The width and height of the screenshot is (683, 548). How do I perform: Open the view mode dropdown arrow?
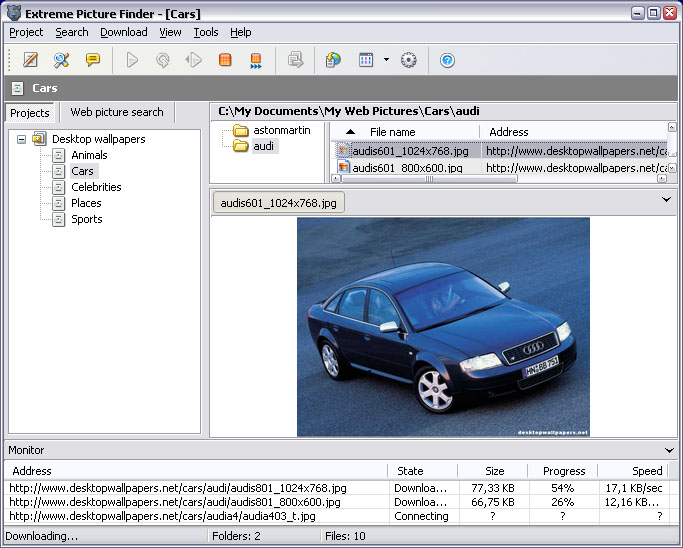tap(386, 60)
